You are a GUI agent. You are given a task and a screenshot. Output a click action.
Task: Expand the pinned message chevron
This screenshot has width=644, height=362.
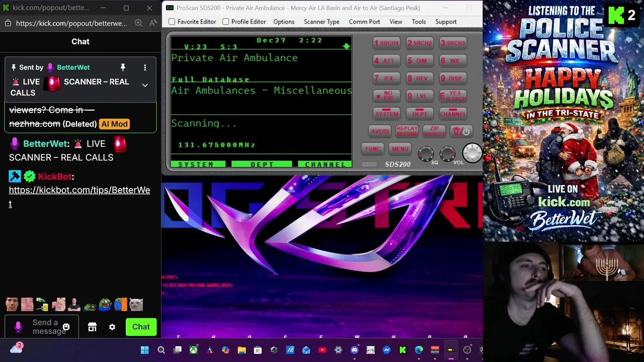pyautogui.click(x=145, y=85)
